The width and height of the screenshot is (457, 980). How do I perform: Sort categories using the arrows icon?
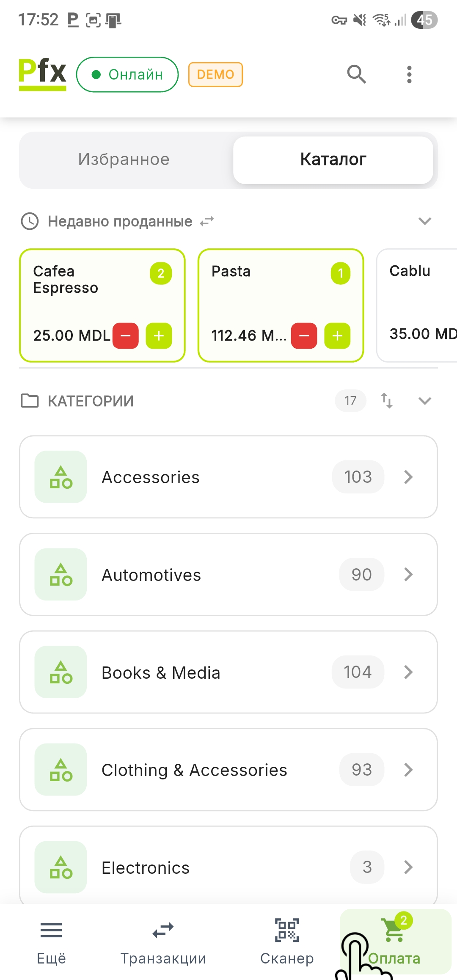tap(387, 400)
